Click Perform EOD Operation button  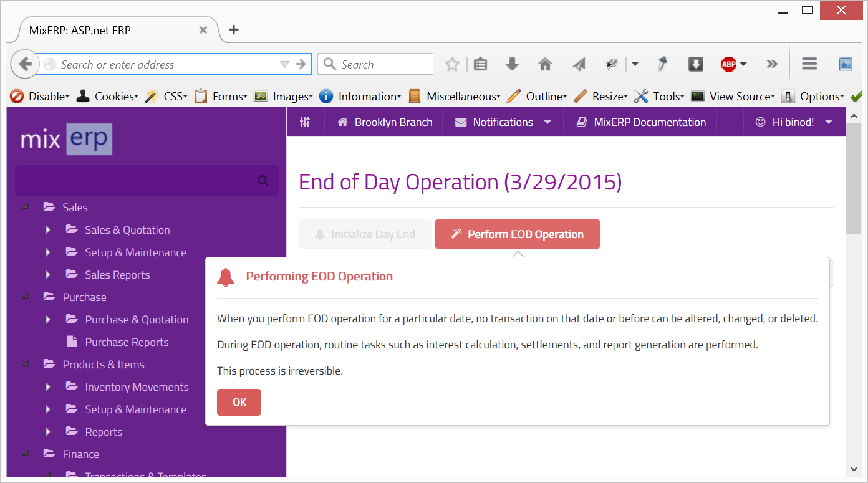pyautogui.click(x=518, y=234)
